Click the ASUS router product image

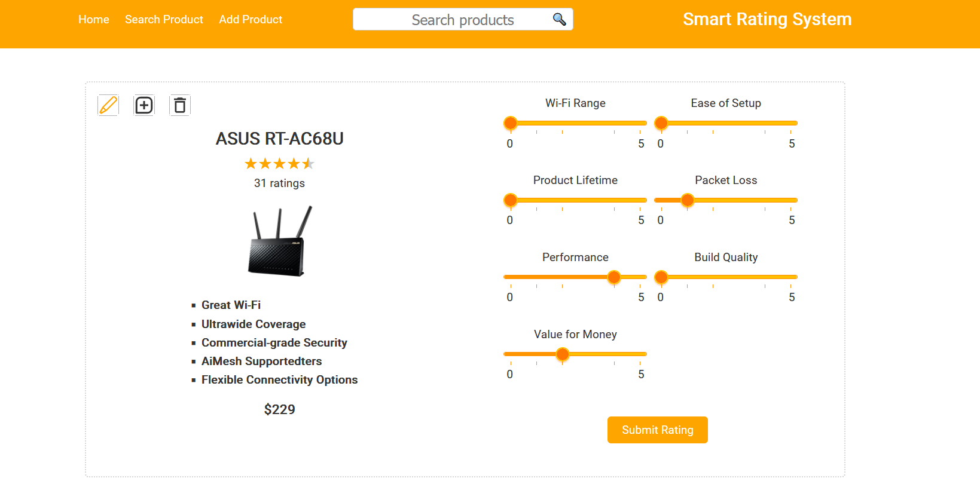point(280,241)
